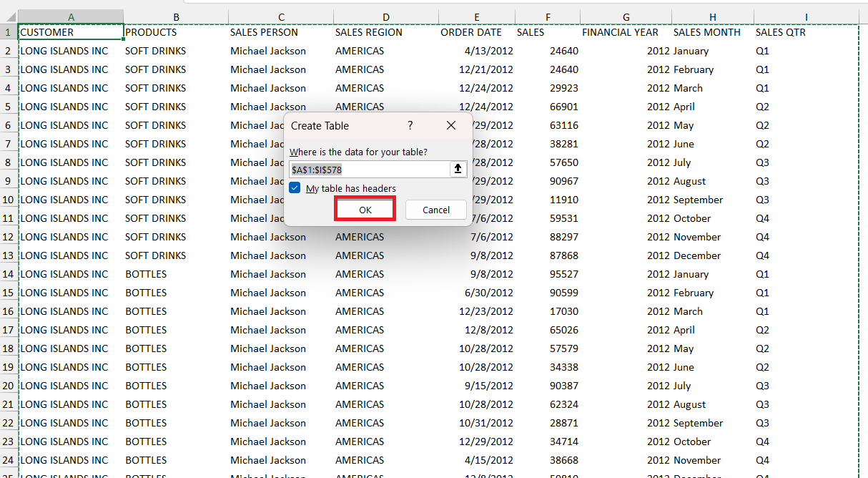
Task: Click the SALES REGION header cell
Action: (x=386, y=32)
